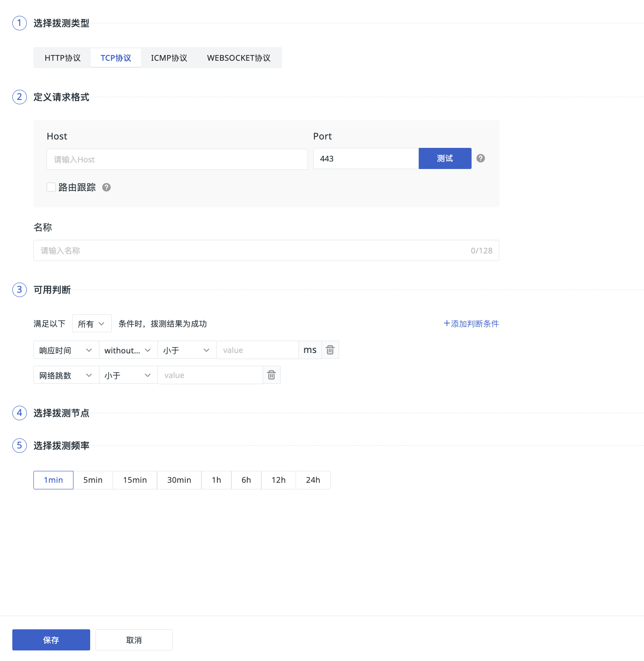
Task: Switch to the WEBSOCKET协议 tab
Action: coord(238,58)
